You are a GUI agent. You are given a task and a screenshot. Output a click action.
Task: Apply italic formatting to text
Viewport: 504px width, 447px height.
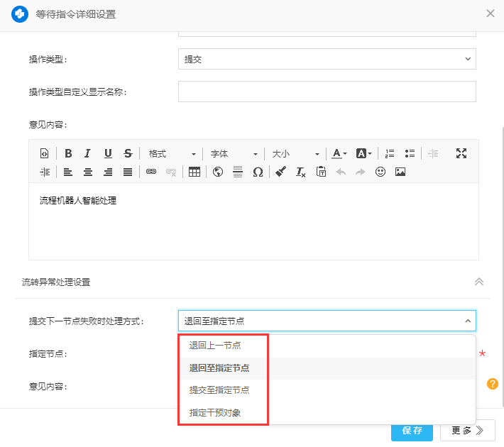[x=87, y=153]
